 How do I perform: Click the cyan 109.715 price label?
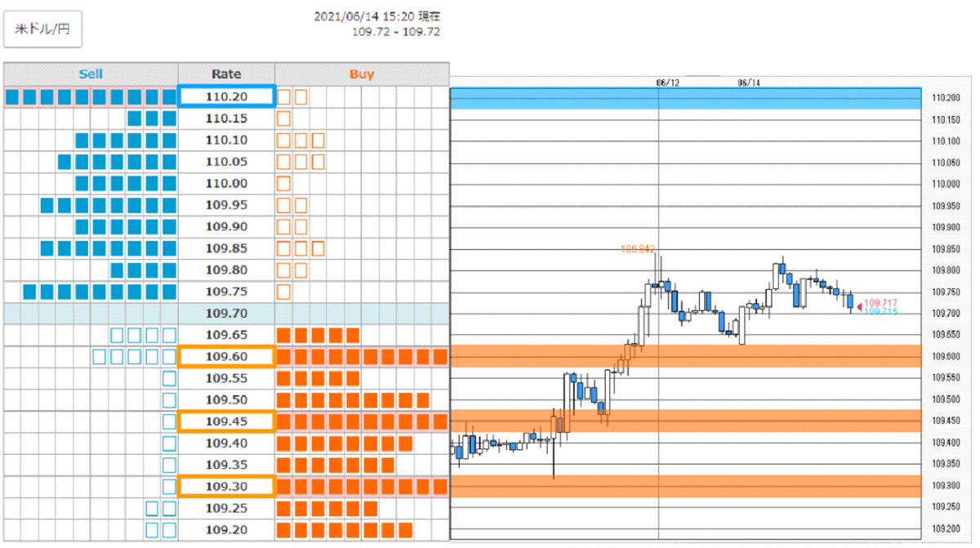click(x=880, y=311)
